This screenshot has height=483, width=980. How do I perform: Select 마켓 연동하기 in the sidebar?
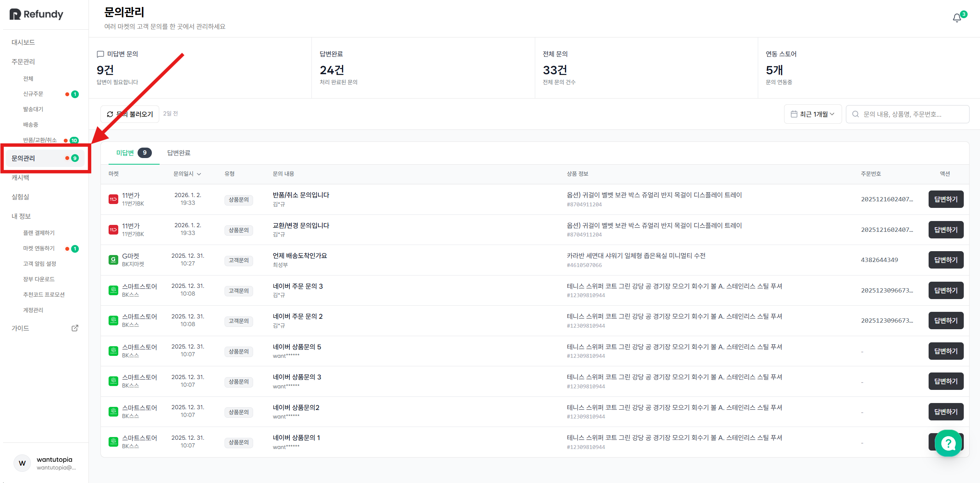coord(39,248)
